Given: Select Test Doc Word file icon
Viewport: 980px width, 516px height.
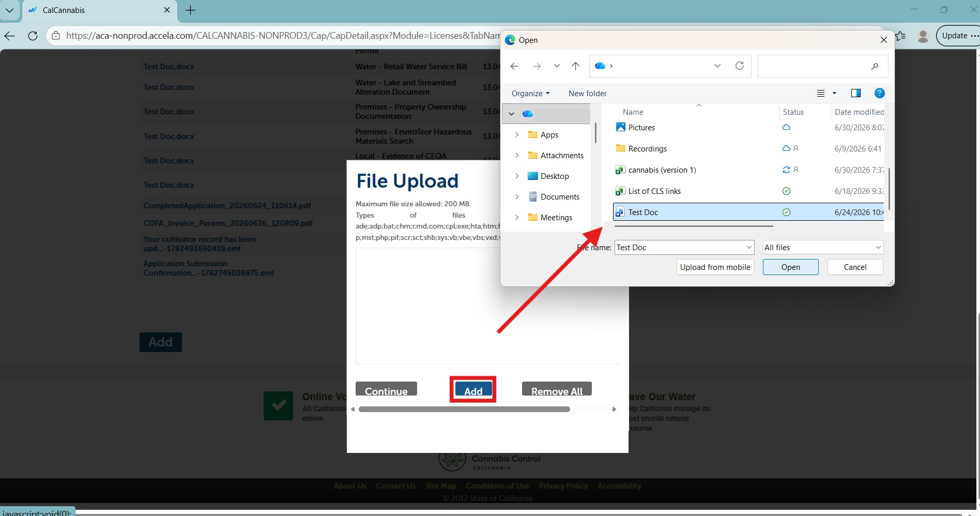Looking at the screenshot, I should 621,212.
